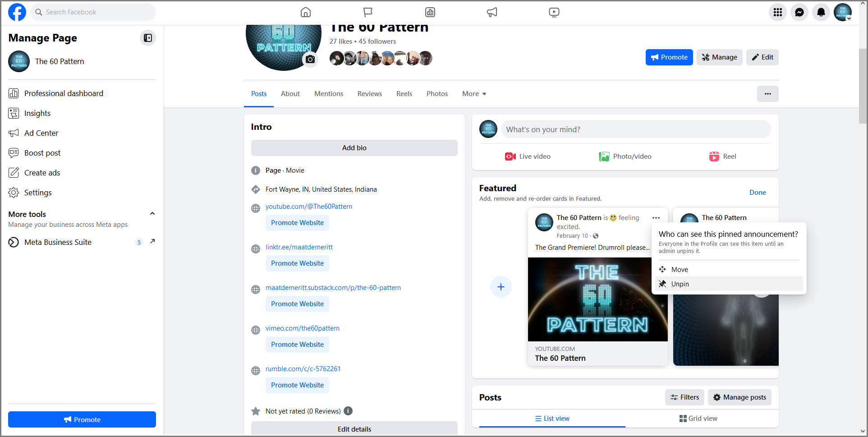
Task: Switch to the Posts tab
Action: pos(259,94)
